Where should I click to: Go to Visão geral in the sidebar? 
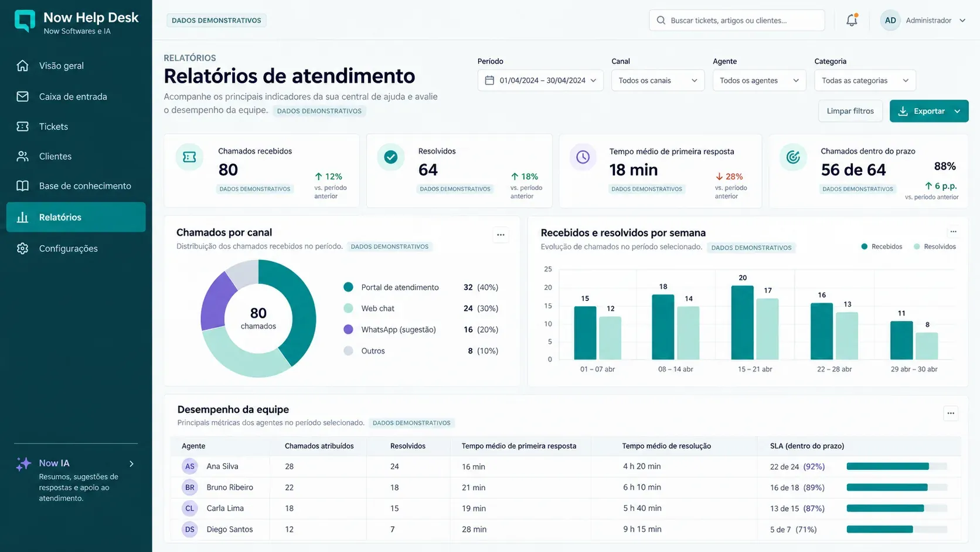tap(76, 66)
